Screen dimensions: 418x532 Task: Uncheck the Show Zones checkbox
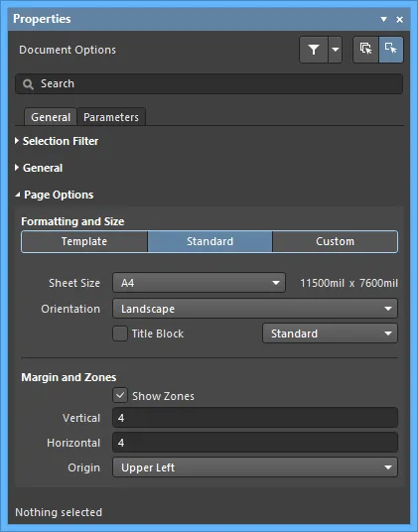pyautogui.click(x=120, y=396)
